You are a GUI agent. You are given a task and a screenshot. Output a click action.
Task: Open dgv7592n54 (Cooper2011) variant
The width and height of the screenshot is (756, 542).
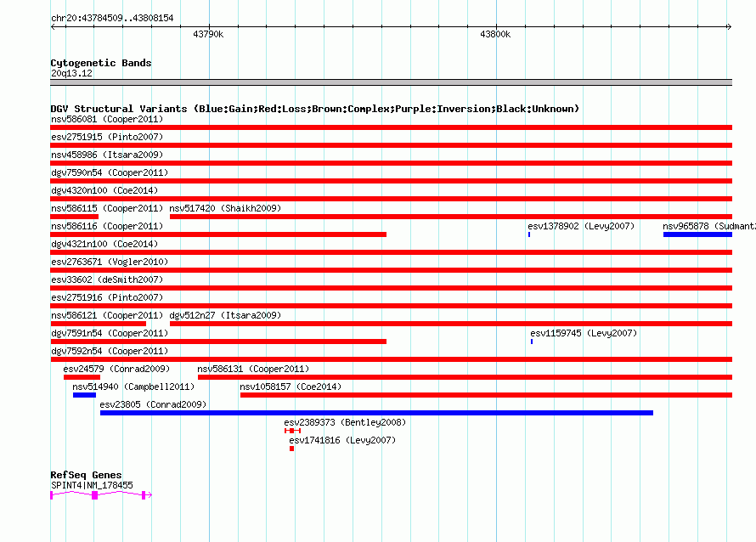[x=110, y=351]
